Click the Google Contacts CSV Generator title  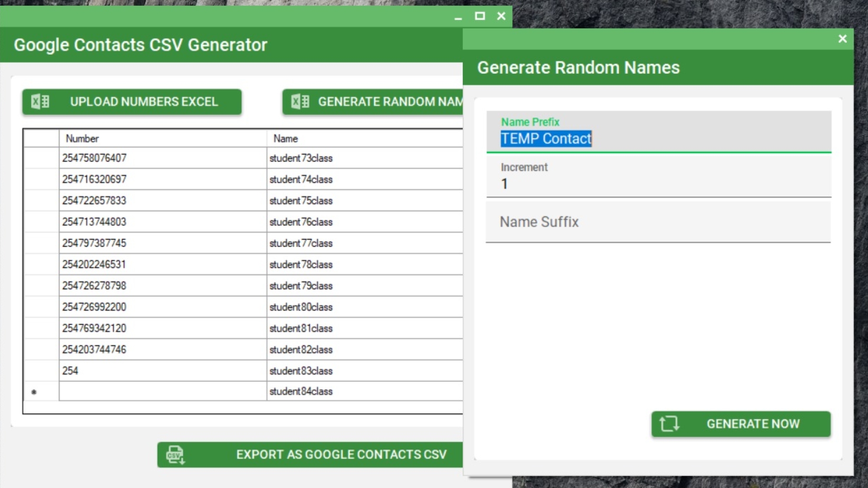[141, 45]
